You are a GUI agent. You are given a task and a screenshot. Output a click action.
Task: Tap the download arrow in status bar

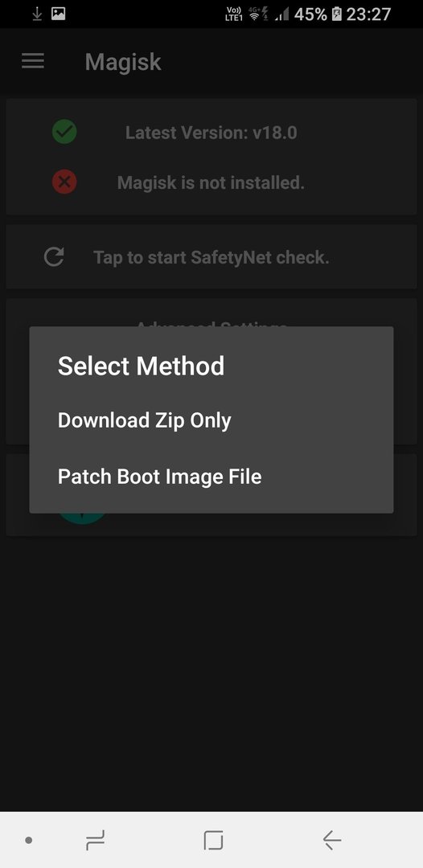coord(37,14)
